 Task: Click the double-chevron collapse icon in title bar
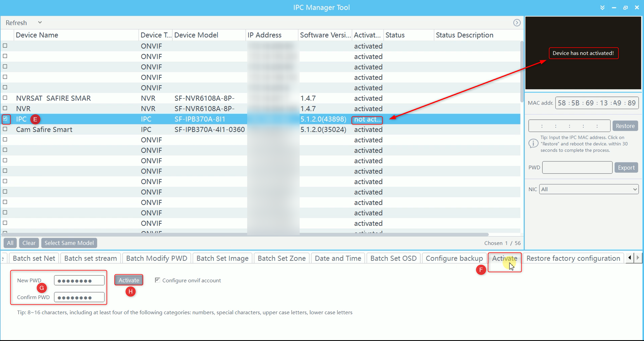pyautogui.click(x=602, y=8)
